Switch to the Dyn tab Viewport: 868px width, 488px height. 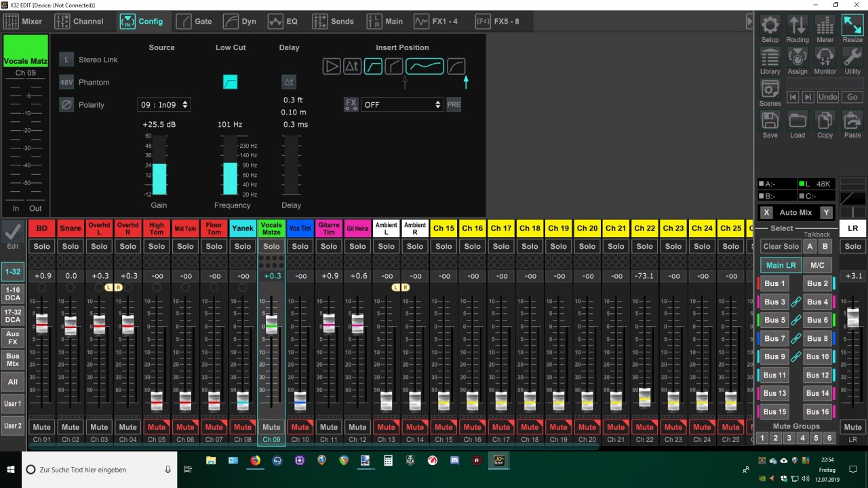pyautogui.click(x=240, y=22)
